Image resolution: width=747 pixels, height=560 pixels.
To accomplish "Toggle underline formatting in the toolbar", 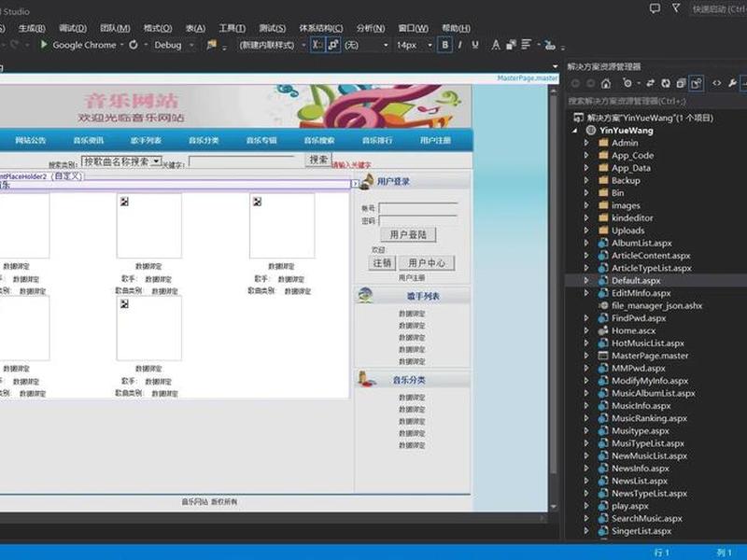I will coord(475,45).
